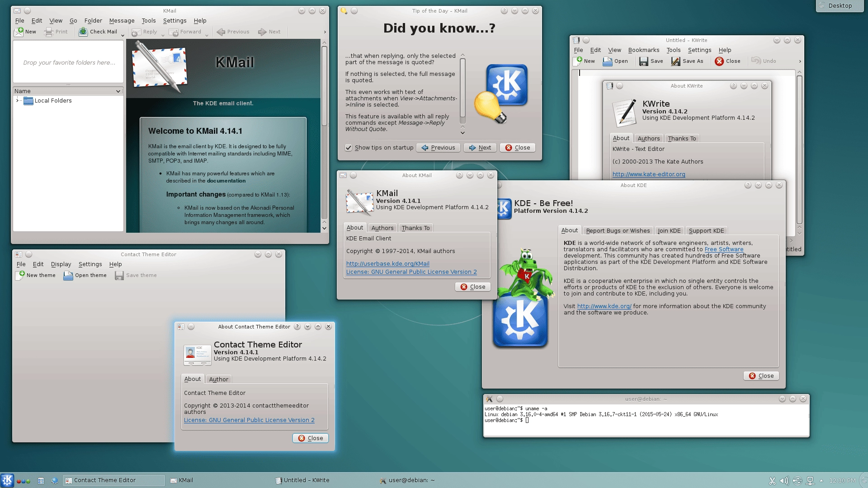Image resolution: width=868 pixels, height=488 pixels.
Task: Click the KWrite editor vertical scrollbar
Action: pyautogui.click(x=799, y=149)
